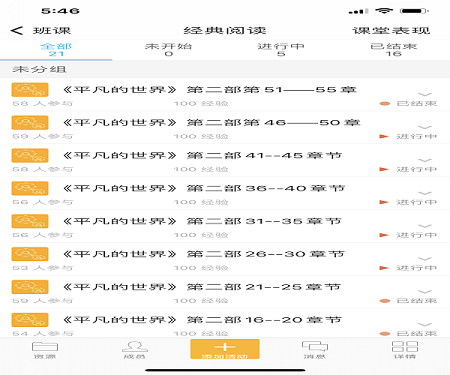Tap the activity icon for 第51——55章
450x375 pixels.
coord(30,90)
